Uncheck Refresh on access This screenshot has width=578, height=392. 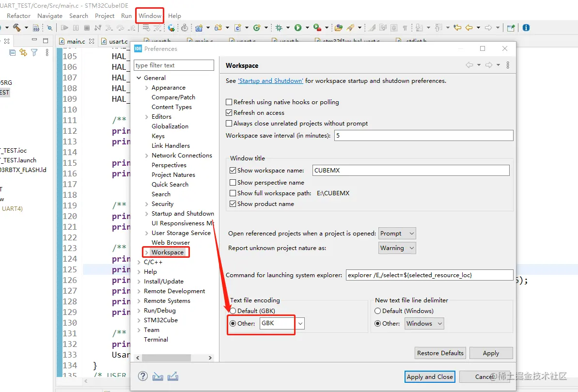pyautogui.click(x=229, y=112)
